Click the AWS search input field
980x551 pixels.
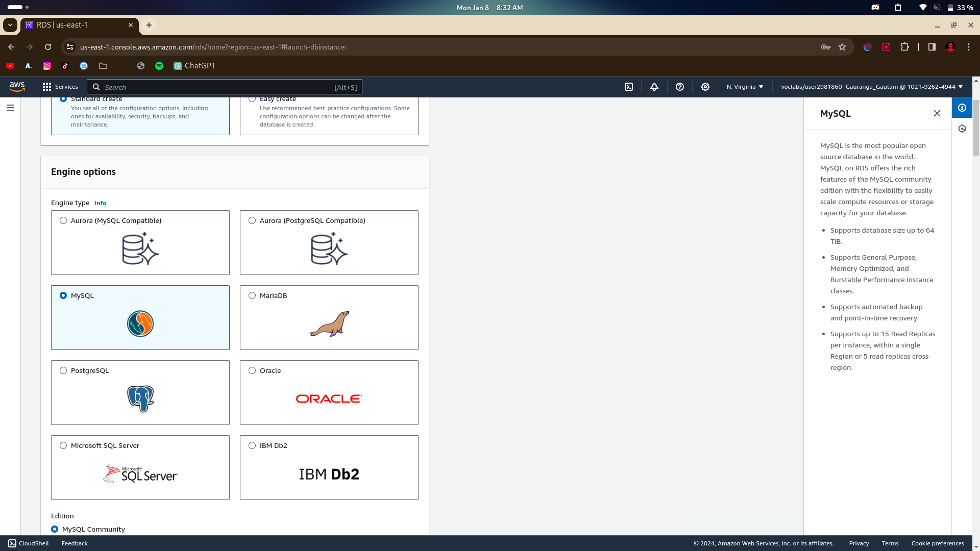tap(219, 87)
